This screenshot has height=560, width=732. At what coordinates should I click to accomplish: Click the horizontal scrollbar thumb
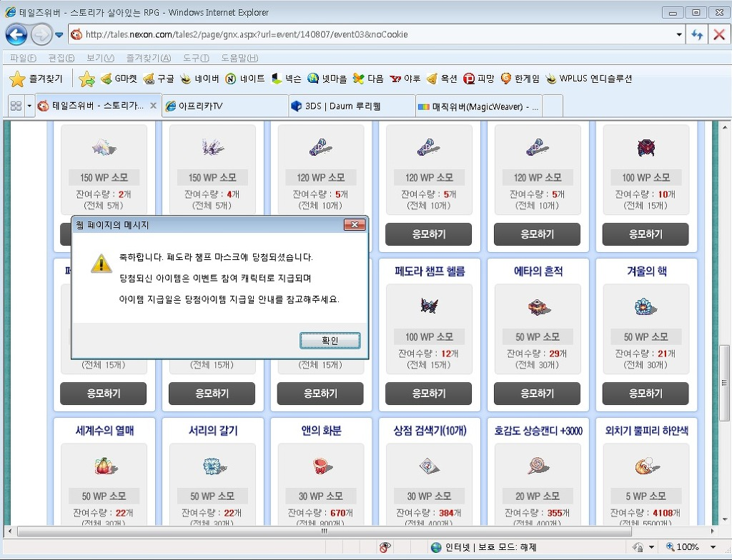click(324, 531)
